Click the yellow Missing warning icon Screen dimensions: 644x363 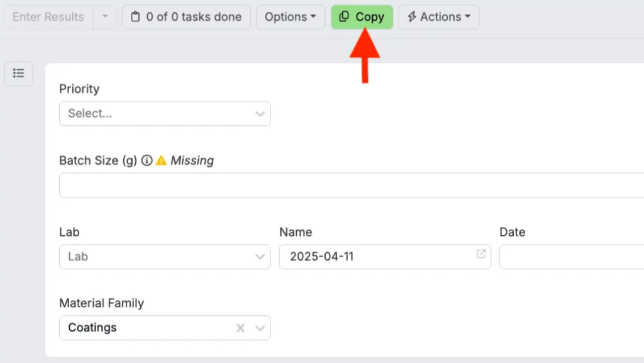click(161, 160)
